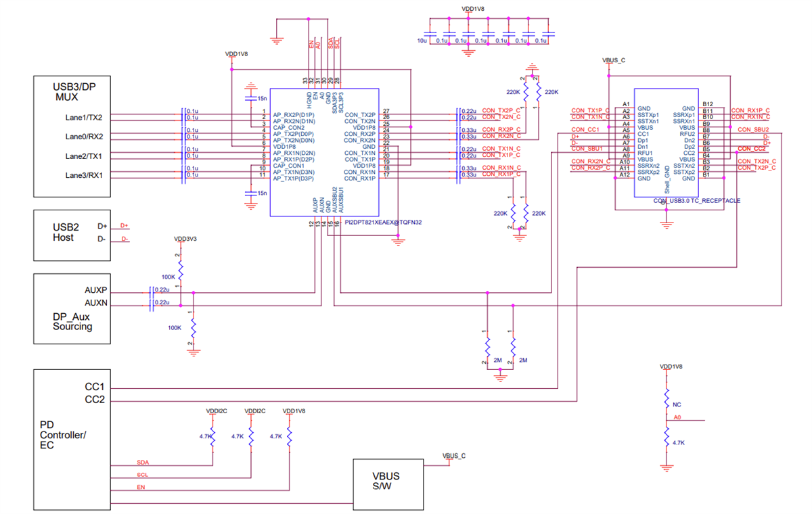Select the PI2DPT821XEAEX@TQFN32 chip symbol

325,152
